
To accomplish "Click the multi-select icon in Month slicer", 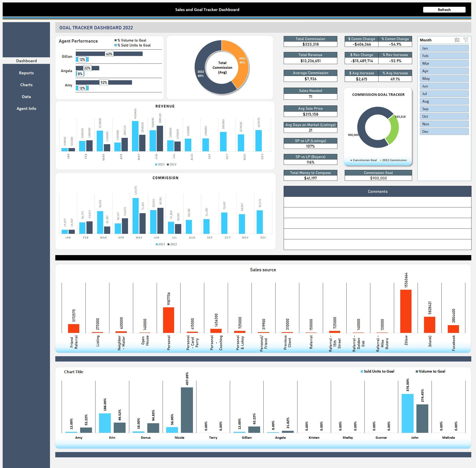I will (x=457, y=40).
